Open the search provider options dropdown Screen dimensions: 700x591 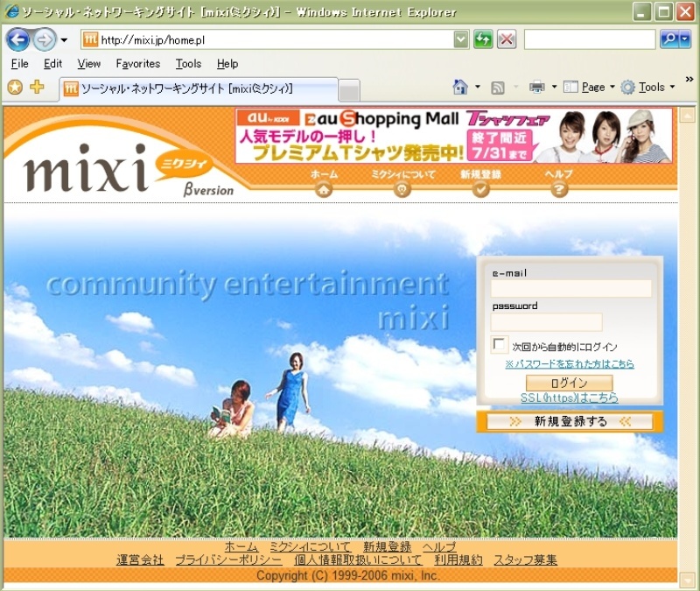coord(685,39)
